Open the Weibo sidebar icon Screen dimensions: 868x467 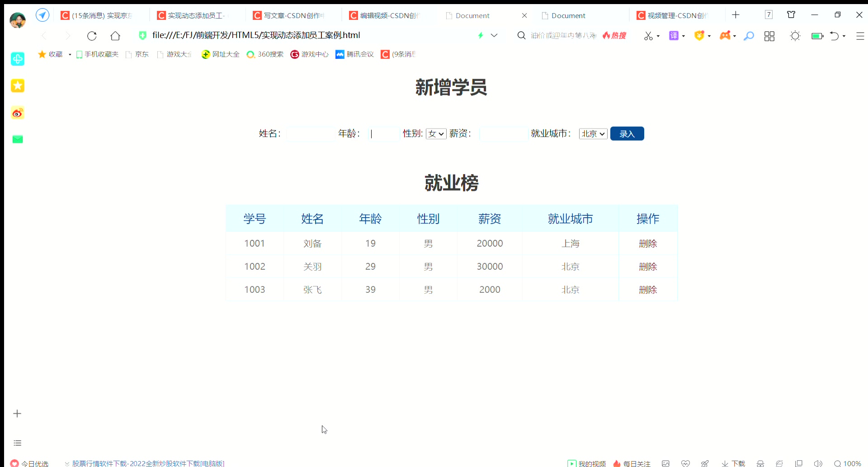18,113
